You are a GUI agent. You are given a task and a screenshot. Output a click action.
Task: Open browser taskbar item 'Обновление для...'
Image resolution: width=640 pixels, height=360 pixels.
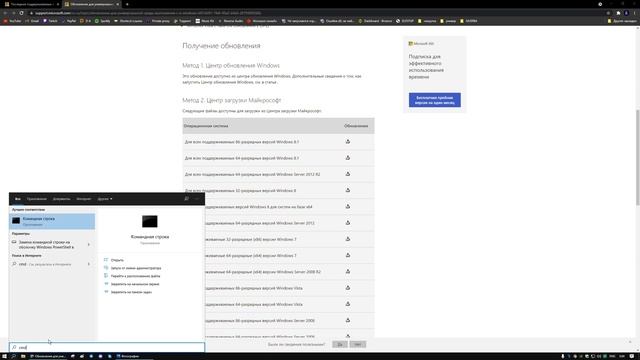(48, 356)
